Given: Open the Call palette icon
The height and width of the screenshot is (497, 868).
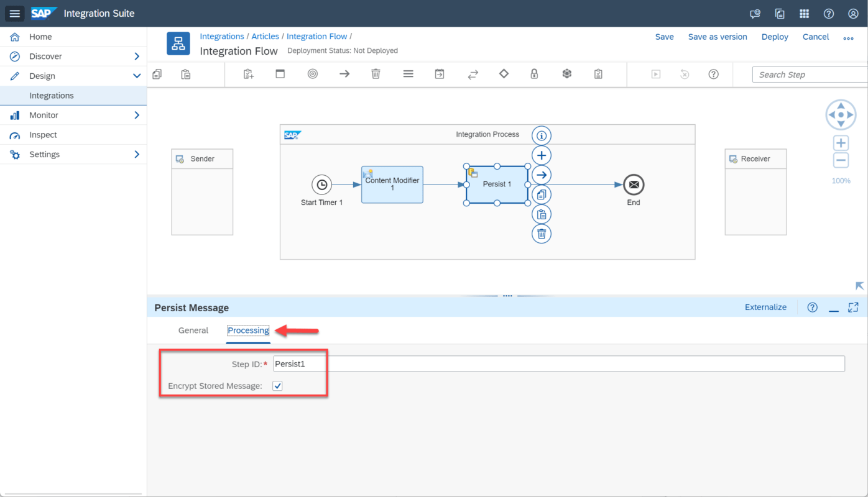Looking at the screenshot, I should tap(440, 74).
